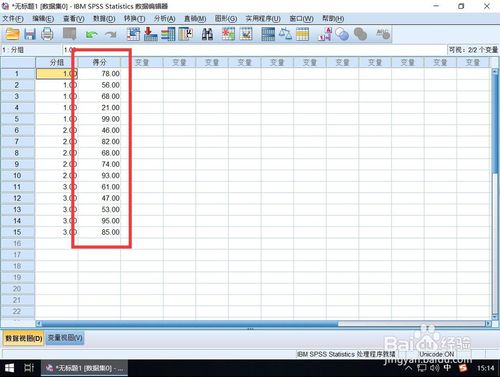Open the 转换(T) menu
500x377 pixels.
pyautogui.click(x=134, y=19)
